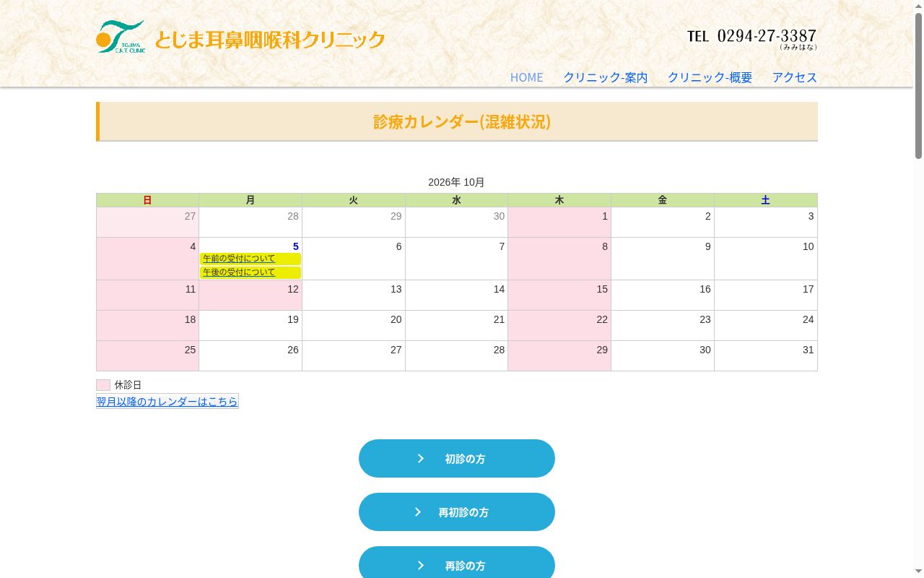Select date 9 in the calendar
This screenshot has height=578, width=924.
[663, 259]
